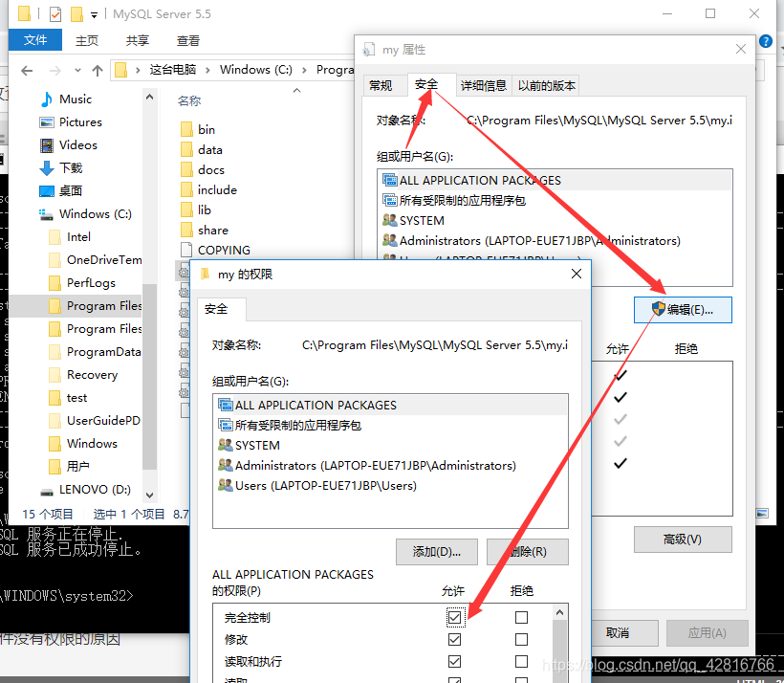
Task: Open the 文件 ribbon tab
Action: (35, 40)
